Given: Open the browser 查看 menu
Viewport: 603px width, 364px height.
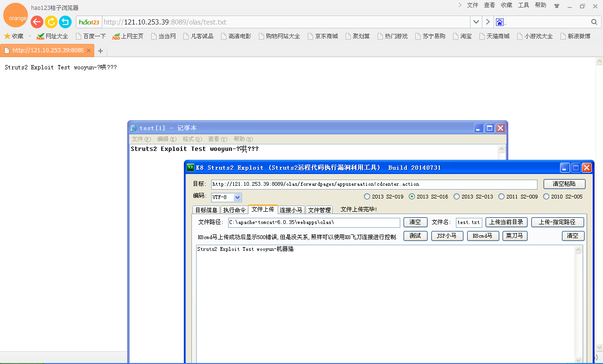Looking at the screenshot, I should click(x=489, y=5).
